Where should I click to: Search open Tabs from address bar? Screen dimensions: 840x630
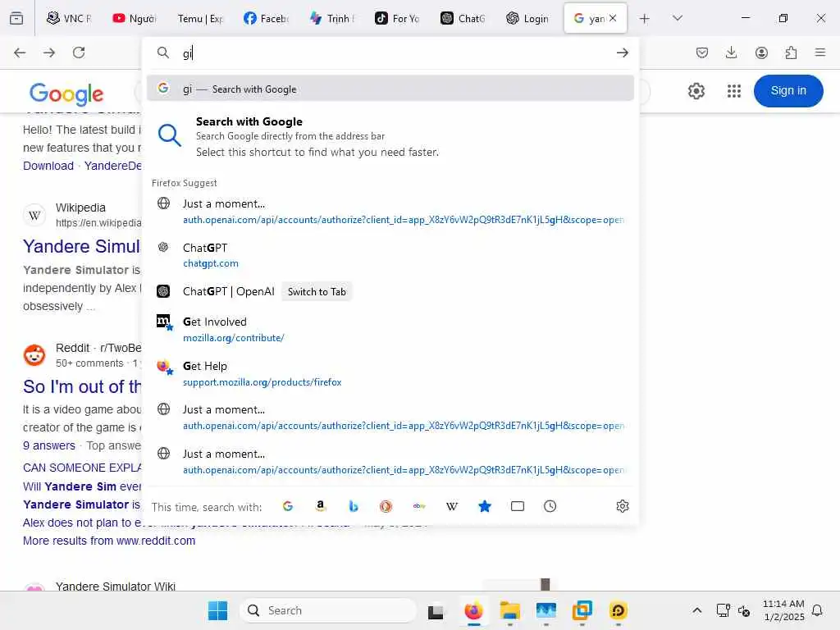pos(518,506)
